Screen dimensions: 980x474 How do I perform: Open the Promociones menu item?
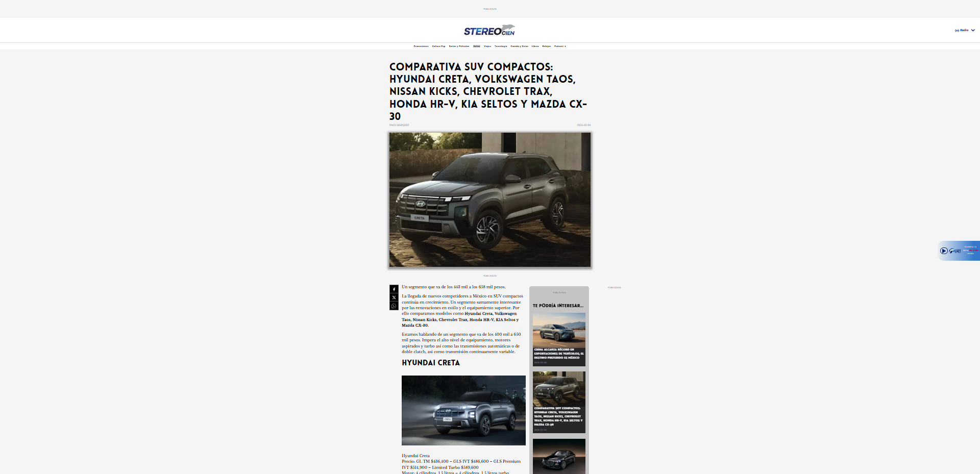[x=421, y=46]
